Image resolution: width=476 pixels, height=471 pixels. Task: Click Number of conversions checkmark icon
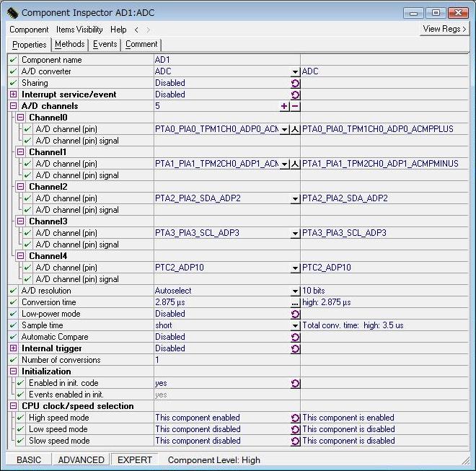(13, 360)
